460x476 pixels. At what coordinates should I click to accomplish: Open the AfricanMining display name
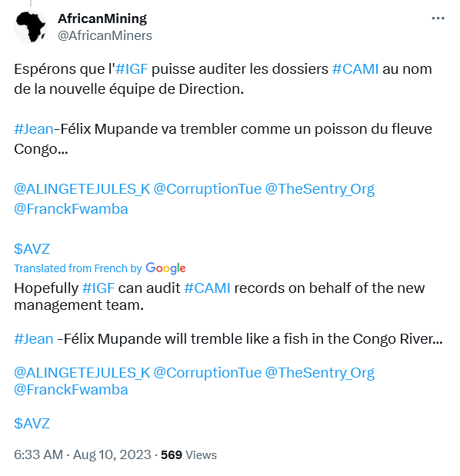click(x=102, y=18)
